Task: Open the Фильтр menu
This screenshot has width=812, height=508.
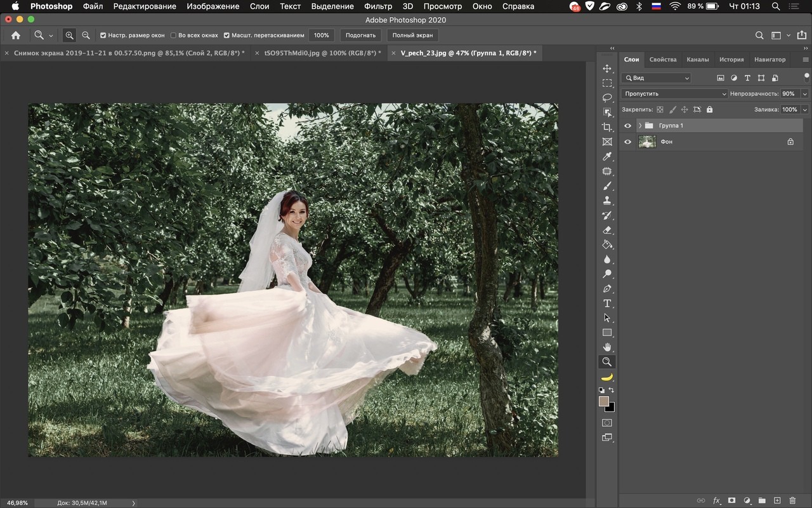Action: (x=378, y=6)
